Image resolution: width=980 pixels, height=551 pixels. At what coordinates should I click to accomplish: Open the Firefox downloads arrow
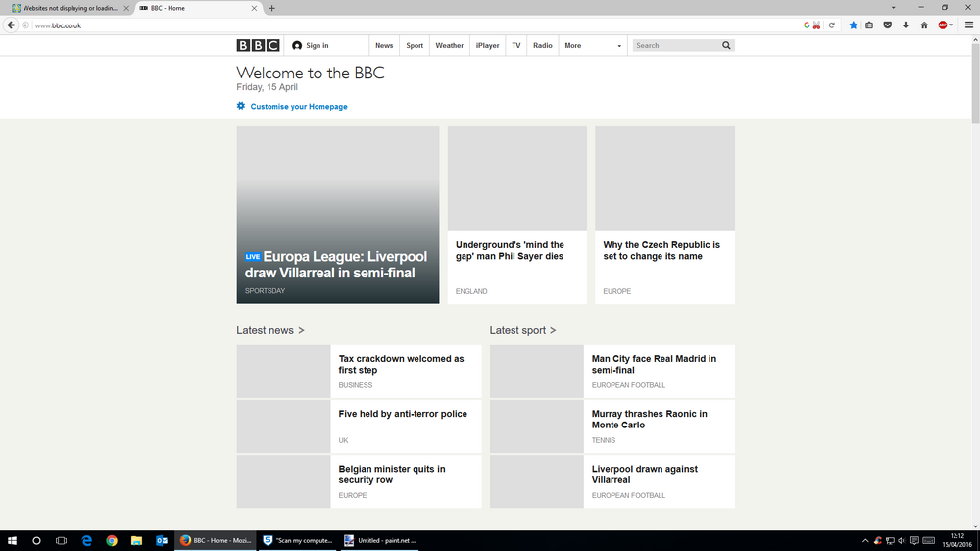(x=906, y=25)
